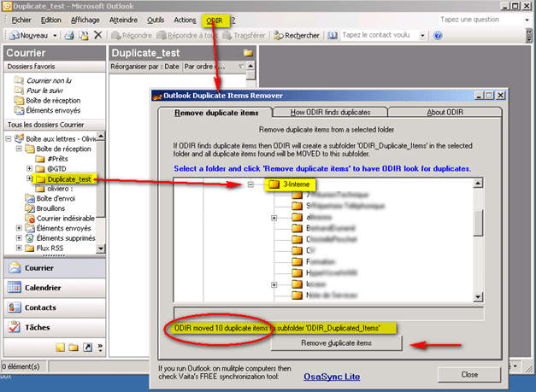
Task: Open the ODIR menu
Action: tap(215, 20)
